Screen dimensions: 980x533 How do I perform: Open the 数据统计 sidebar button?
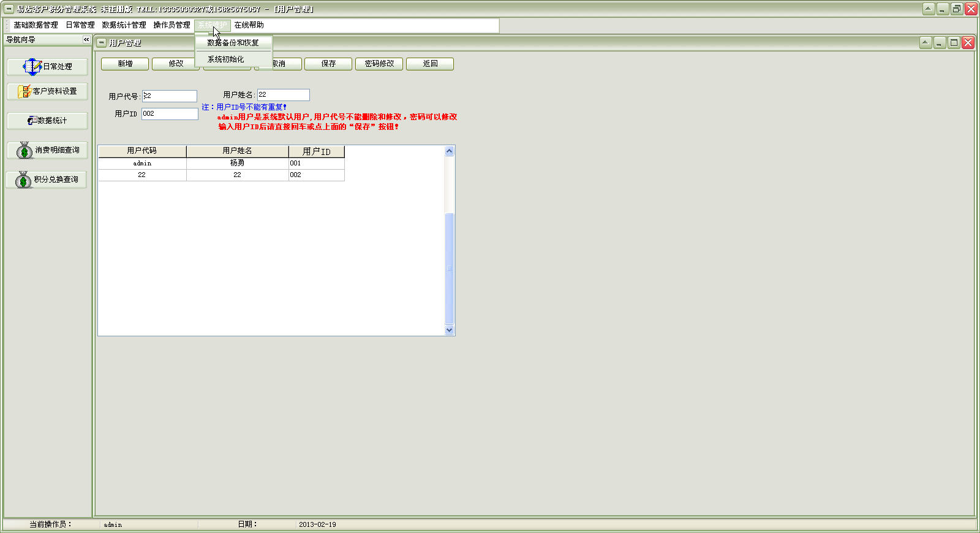coord(47,121)
